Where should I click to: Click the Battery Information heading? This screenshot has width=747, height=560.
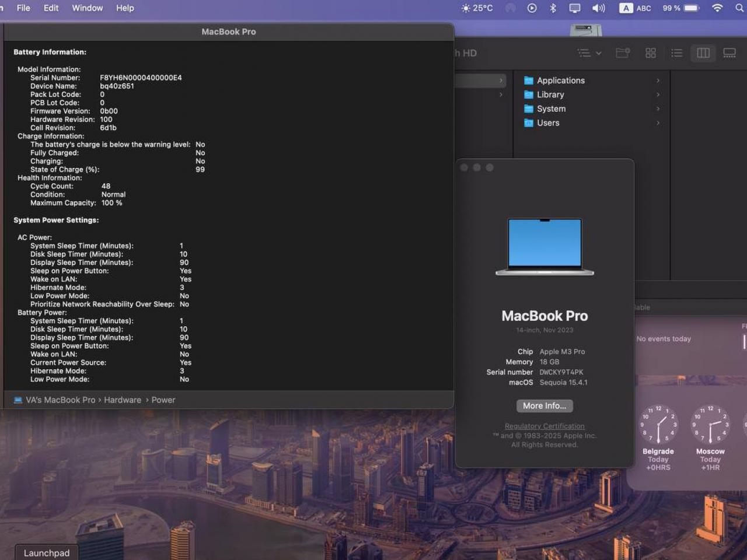[50, 52]
